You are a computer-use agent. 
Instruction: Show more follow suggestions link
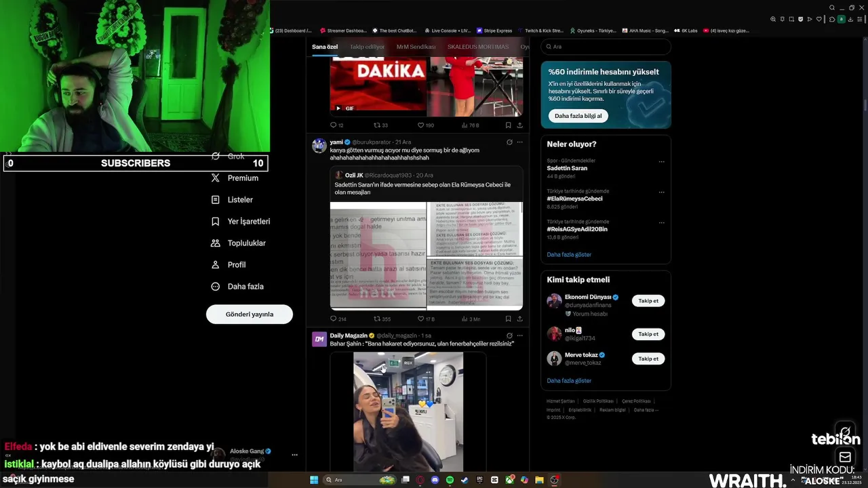pyautogui.click(x=569, y=381)
